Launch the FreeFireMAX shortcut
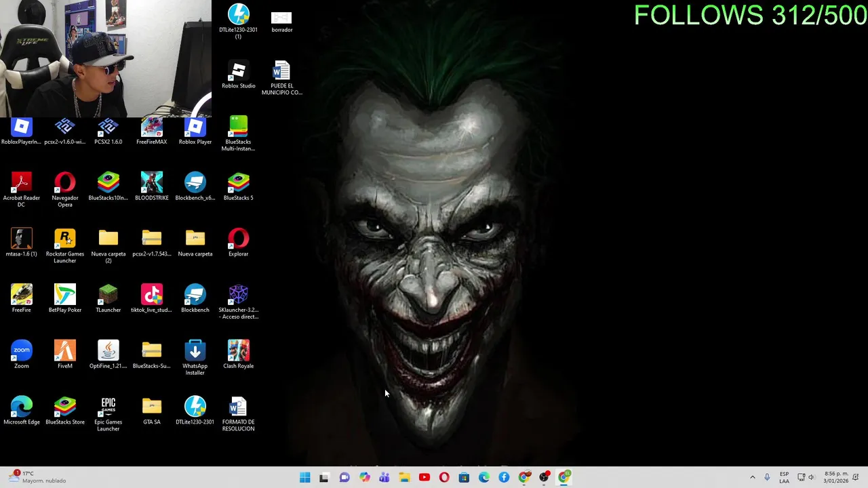This screenshot has height=488, width=868. (x=152, y=131)
